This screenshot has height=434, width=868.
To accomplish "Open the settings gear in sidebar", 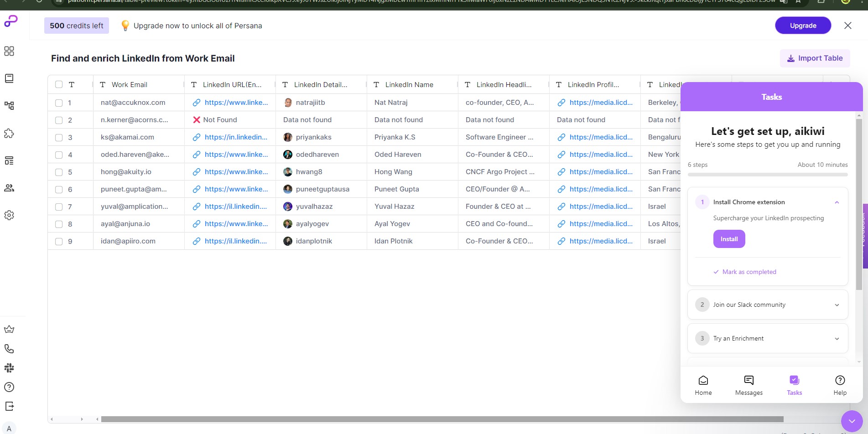I will point(9,215).
